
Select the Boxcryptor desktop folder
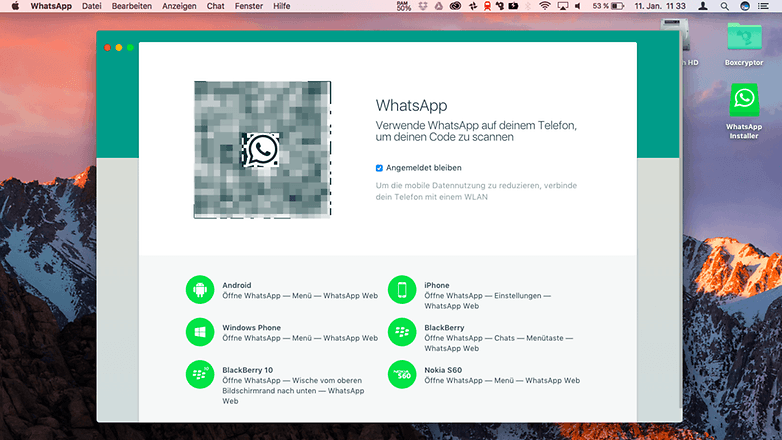point(744,44)
